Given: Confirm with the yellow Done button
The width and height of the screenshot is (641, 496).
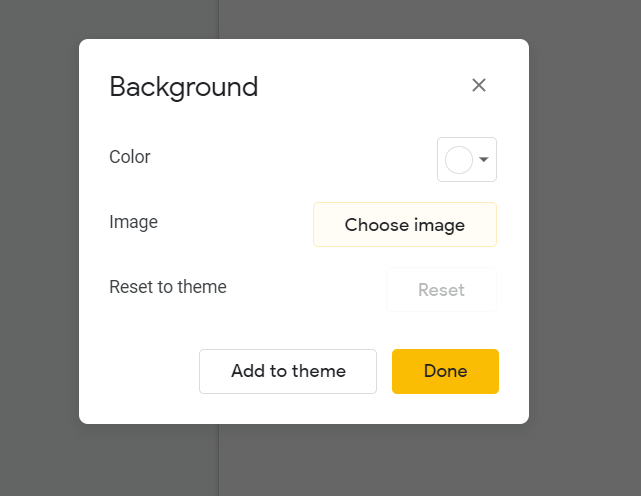Looking at the screenshot, I should (x=445, y=371).
